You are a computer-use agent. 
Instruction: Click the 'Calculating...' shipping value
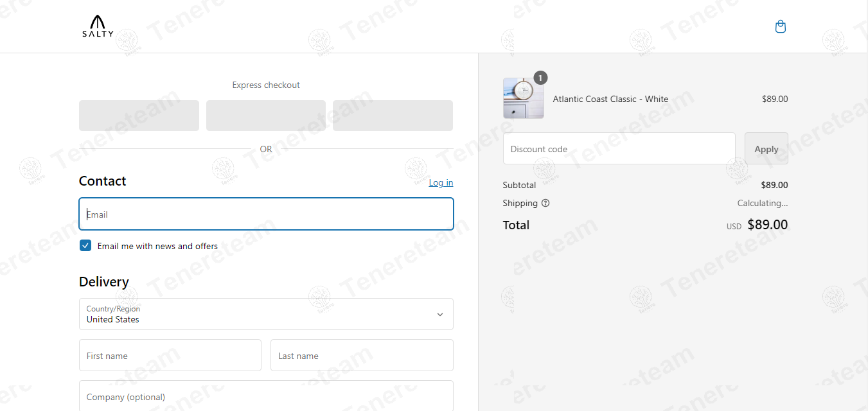pyautogui.click(x=763, y=203)
